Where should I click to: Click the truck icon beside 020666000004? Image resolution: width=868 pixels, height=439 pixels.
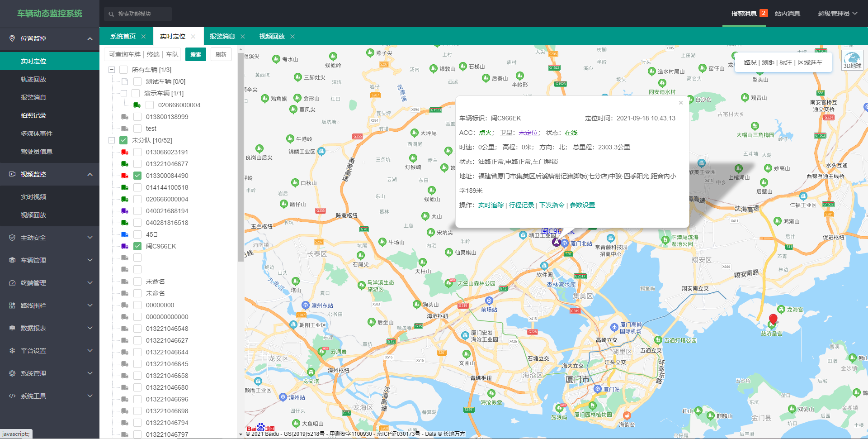[x=137, y=105]
